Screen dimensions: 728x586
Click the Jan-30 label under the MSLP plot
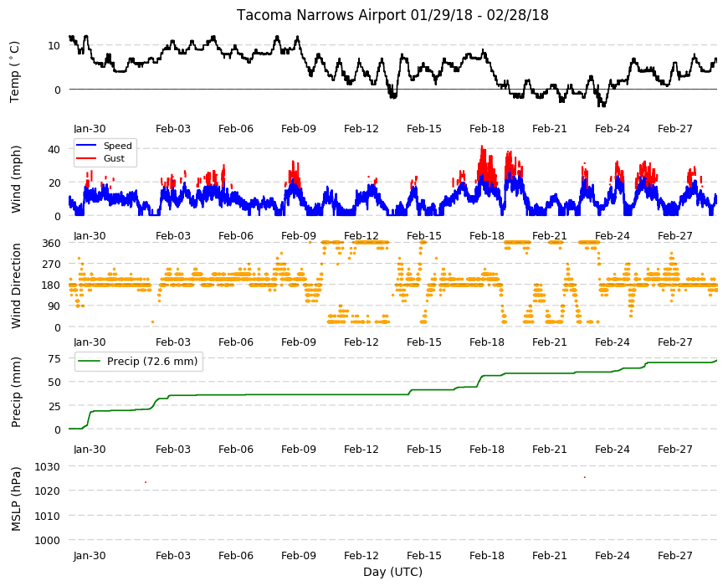point(90,555)
